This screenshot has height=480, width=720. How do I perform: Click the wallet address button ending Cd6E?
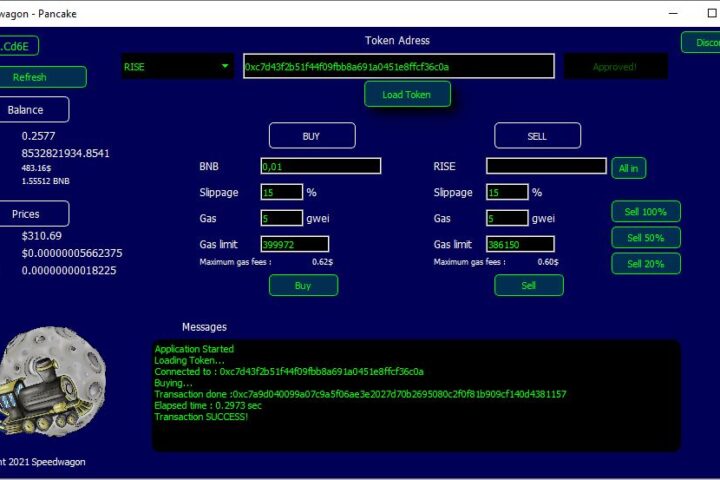coord(18,46)
